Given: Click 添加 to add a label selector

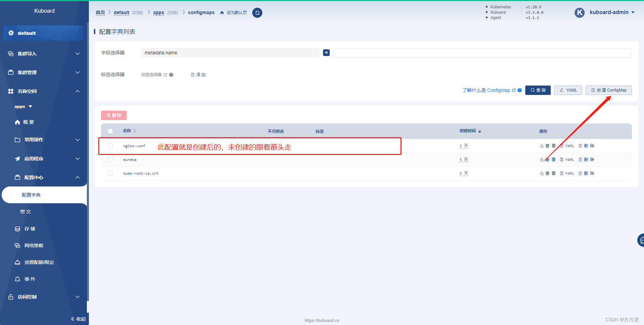Looking at the screenshot, I should pos(198,74).
